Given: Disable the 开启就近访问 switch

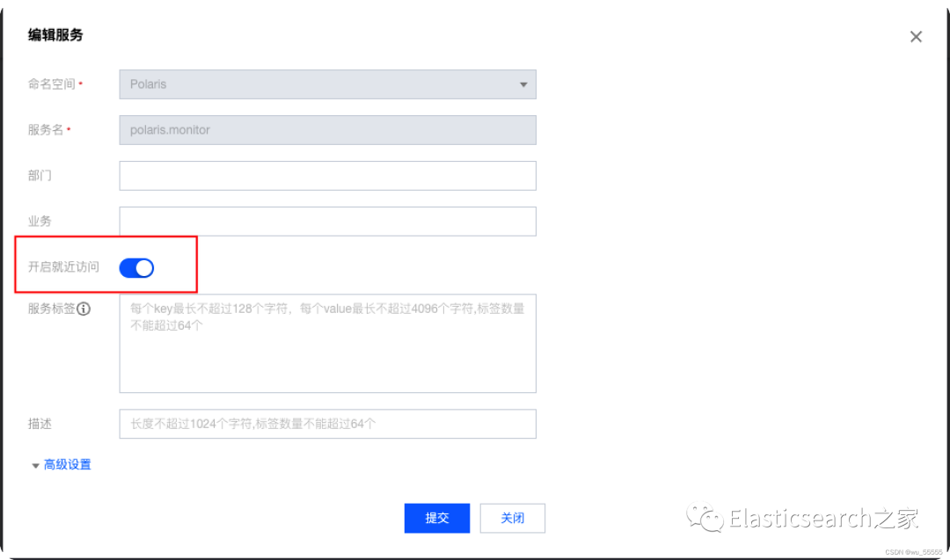Looking at the screenshot, I should point(136,267).
